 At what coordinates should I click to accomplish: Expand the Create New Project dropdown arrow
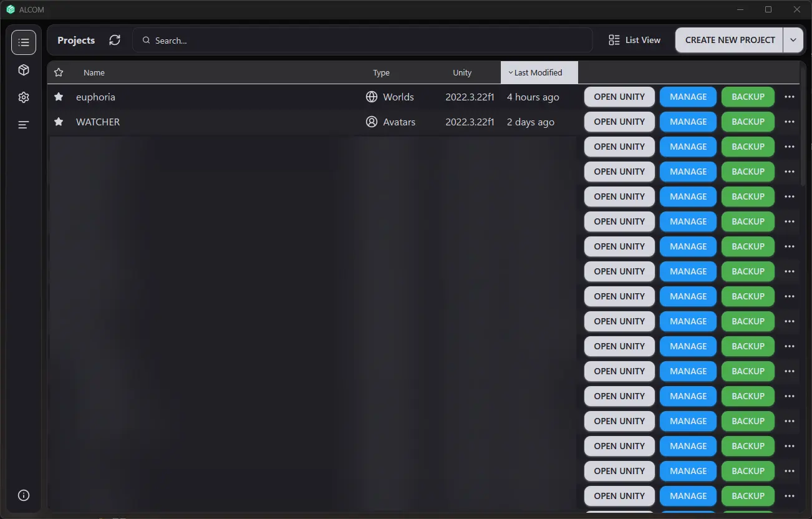click(793, 40)
